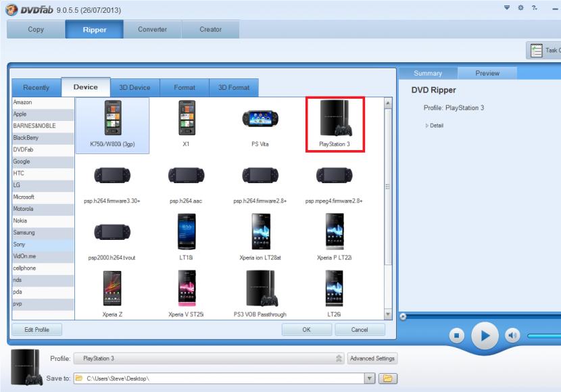Screen dimensions: 561x392
Task: Select the psp.h264.aac profile
Action: 187,185
